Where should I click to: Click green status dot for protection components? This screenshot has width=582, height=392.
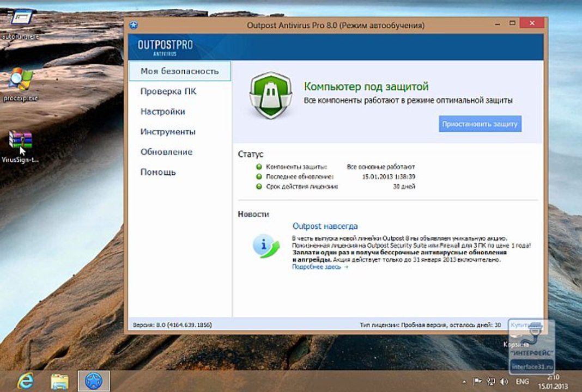259,167
